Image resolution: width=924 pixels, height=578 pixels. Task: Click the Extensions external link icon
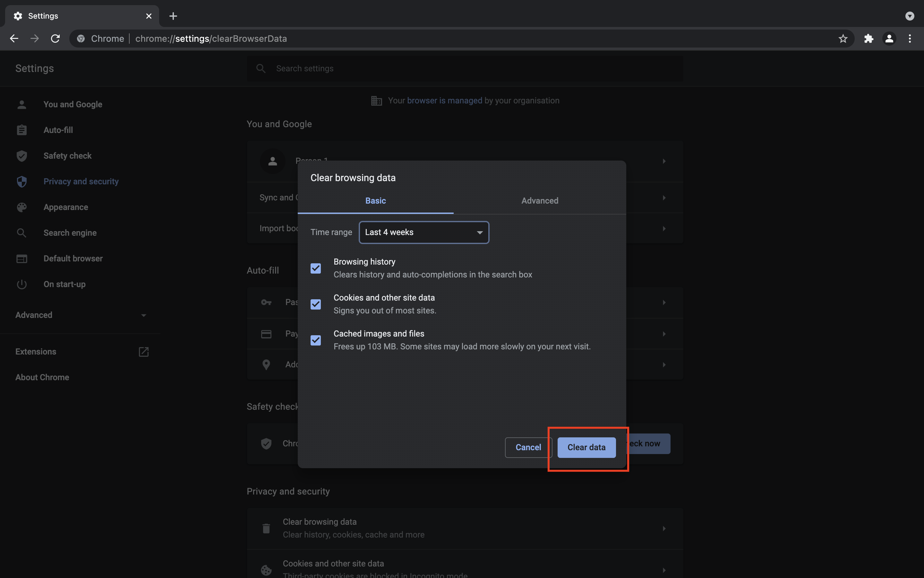143,352
